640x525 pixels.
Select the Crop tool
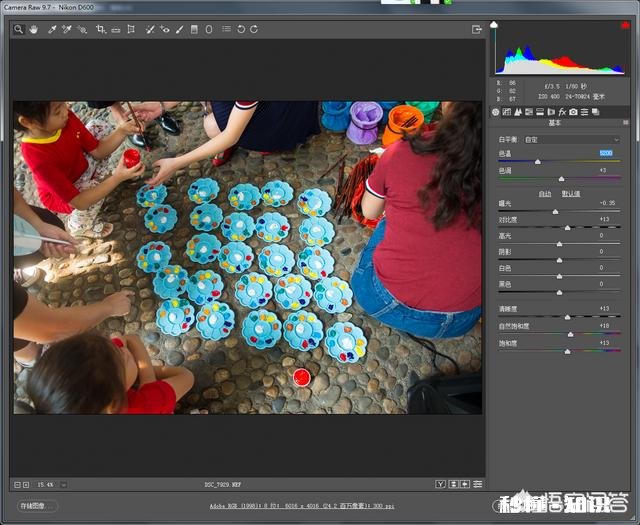point(100,29)
